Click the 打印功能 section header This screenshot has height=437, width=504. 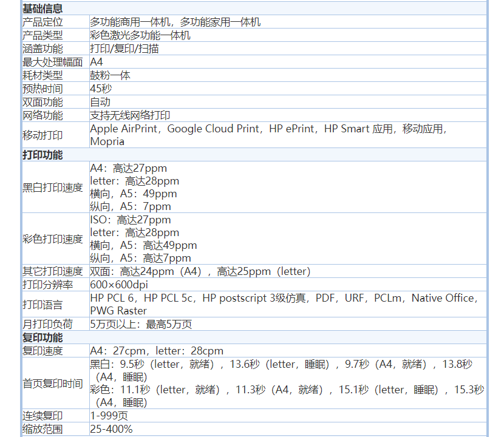tap(43, 155)
